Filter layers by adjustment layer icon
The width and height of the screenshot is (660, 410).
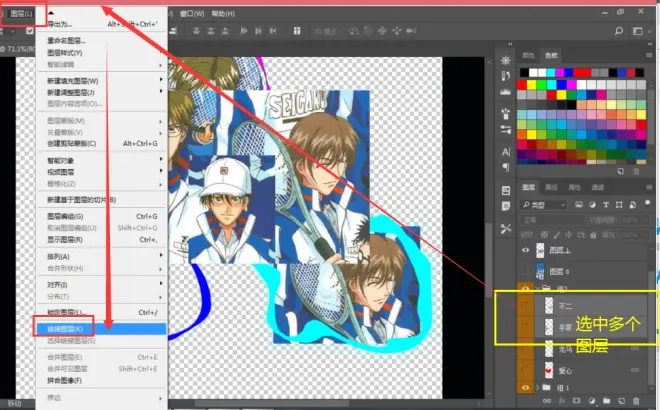coord(592,205)
